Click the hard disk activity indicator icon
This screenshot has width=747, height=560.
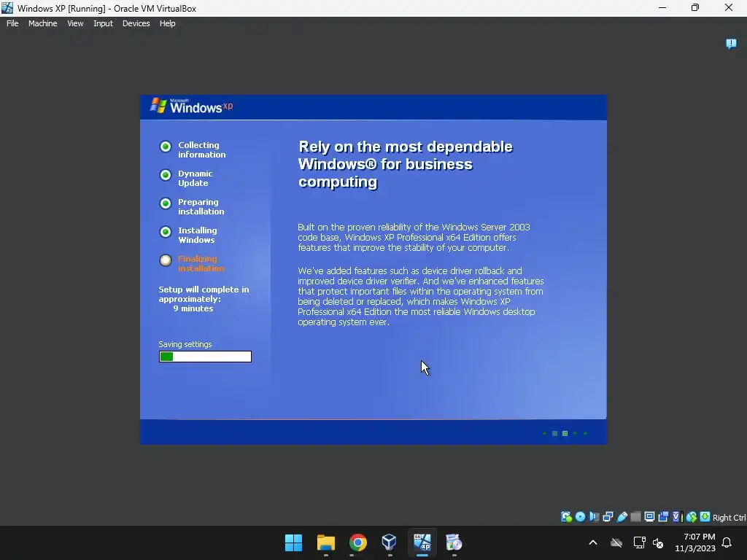pos(566,517)
